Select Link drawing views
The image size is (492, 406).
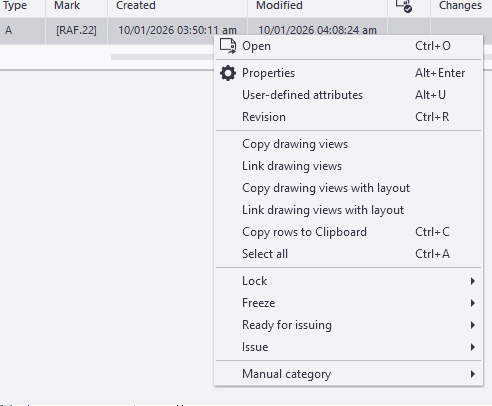pyautogui.click(x=348, y=166)
